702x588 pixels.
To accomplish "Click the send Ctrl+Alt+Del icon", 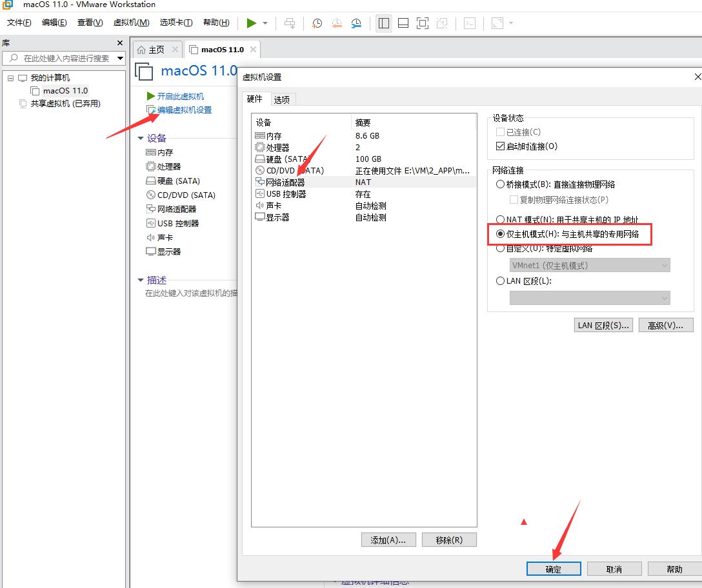I will [x=290, y=23].
